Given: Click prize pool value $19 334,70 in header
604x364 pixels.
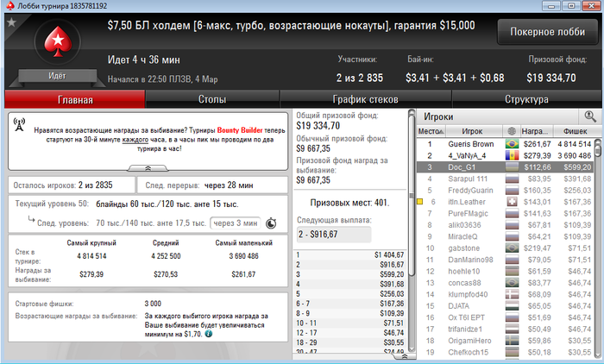Looking at the screenshot, I should [x=551, y=78].
